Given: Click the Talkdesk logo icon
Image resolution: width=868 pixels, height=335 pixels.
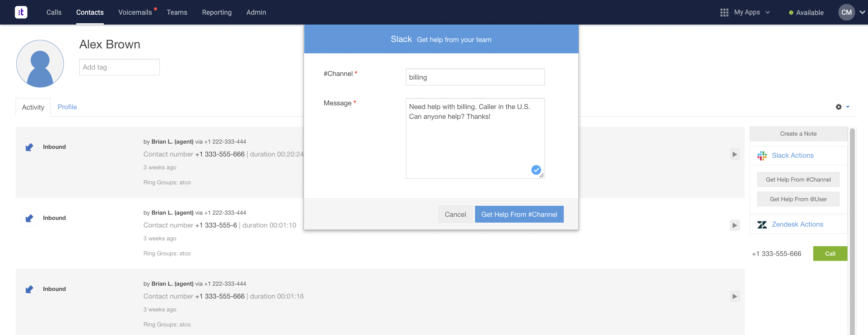Looking at the screenshot, I should pos(21,12).
